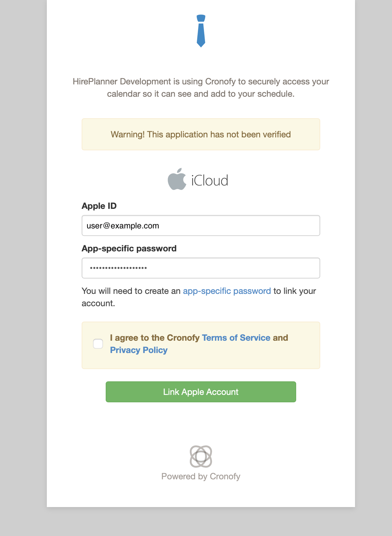Click the bold Apple ID label
This screenshot has height=536, width=392.
click(99, 206)
